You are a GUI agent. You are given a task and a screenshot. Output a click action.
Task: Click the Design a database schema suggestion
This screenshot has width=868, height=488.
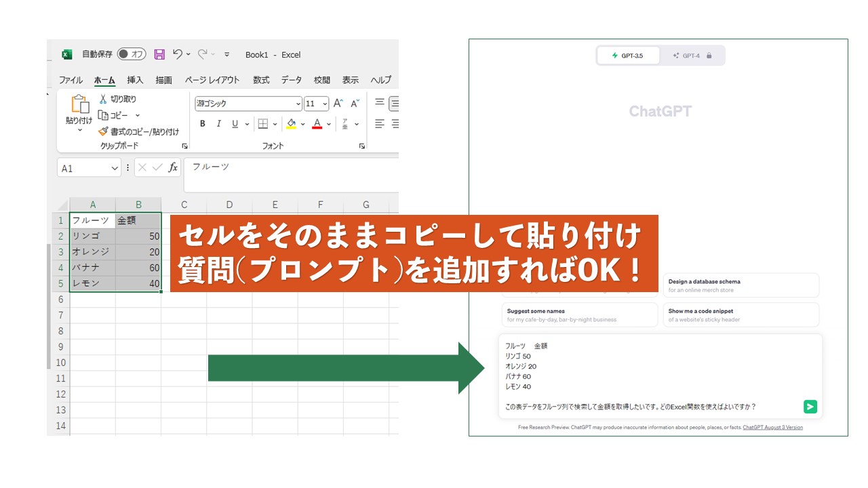(741, 285)
